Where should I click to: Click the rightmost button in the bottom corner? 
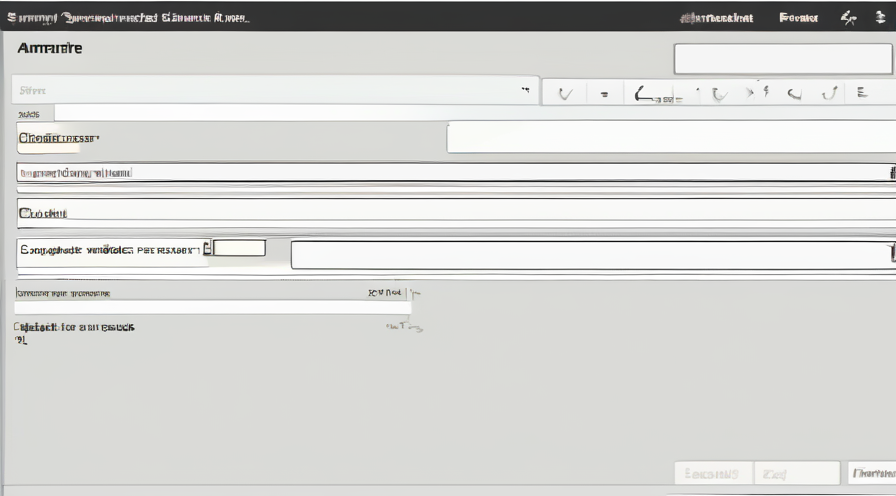872,473
